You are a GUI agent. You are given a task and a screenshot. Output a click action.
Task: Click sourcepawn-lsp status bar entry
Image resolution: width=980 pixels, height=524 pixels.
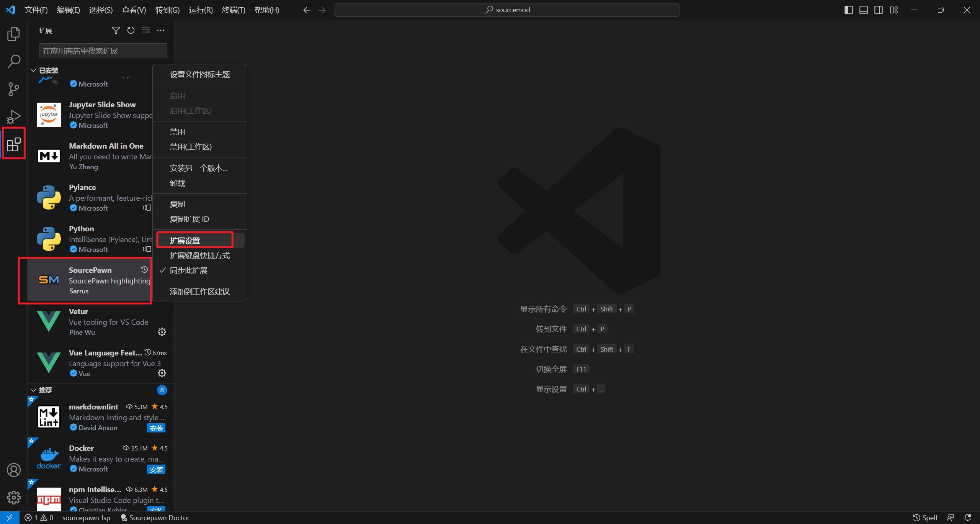pyautogui.click(x=86, y=518)
